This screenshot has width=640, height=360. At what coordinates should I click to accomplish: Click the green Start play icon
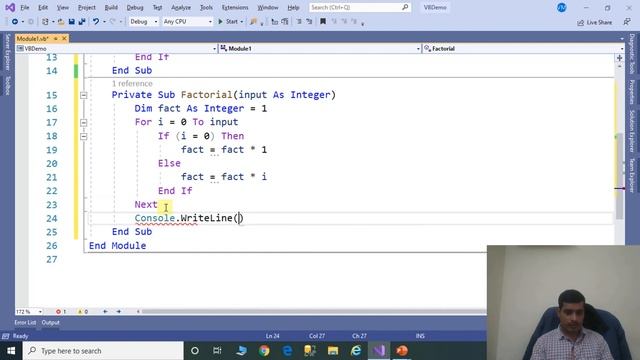(x=220, y=22)
